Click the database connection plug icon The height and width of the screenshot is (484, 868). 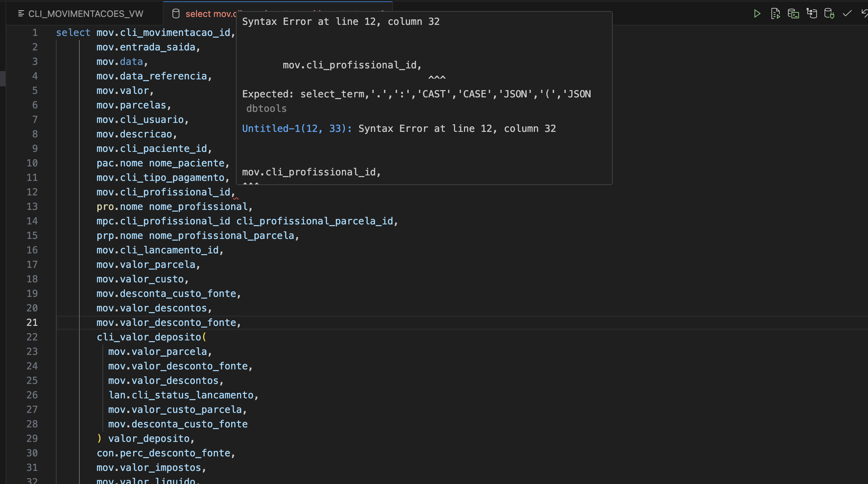829,14
